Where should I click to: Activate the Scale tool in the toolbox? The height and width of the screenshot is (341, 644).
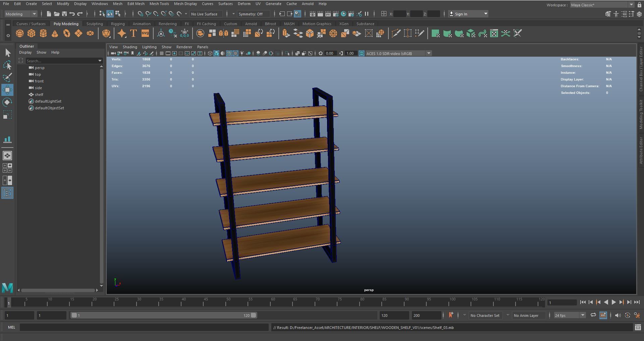(x=7, y=115)
